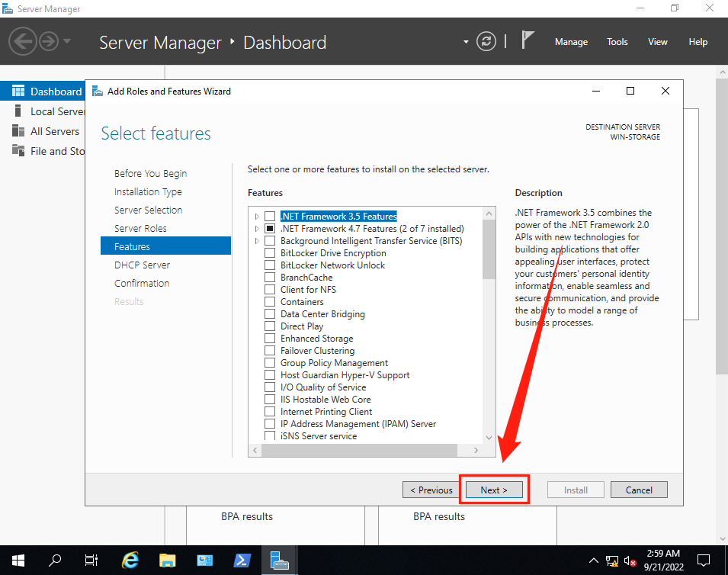Click the Back navigation arrow
728x575 pixels.
[x=23, y=41]
